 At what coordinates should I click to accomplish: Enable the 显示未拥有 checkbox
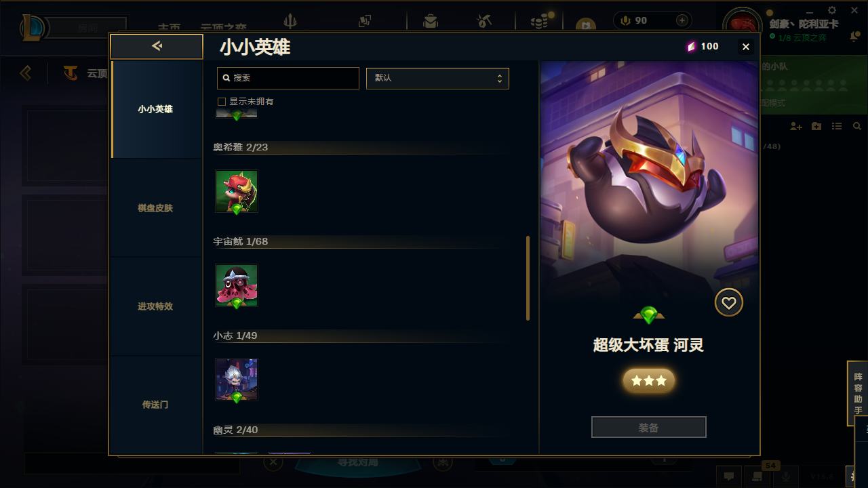pyautogui.click(x=221, y=102)
